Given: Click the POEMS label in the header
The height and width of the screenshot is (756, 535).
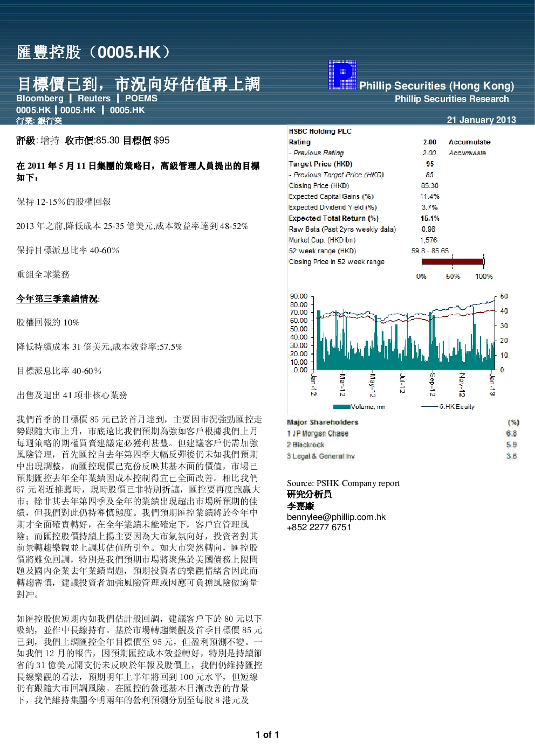Looking at the screenshot, I should [x=141, y=98].
